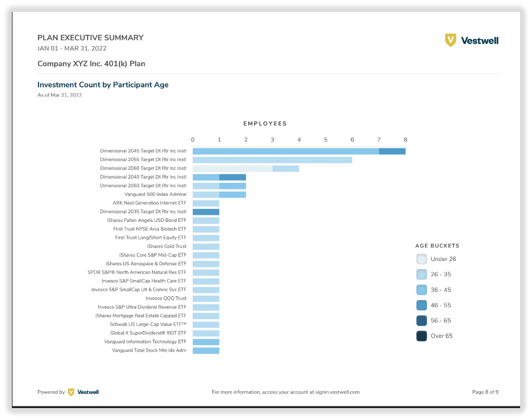The width and height of the screenshot is (532, 420).
Task: Click 'iShares Gold Trust' label
Action: (167, 246)
